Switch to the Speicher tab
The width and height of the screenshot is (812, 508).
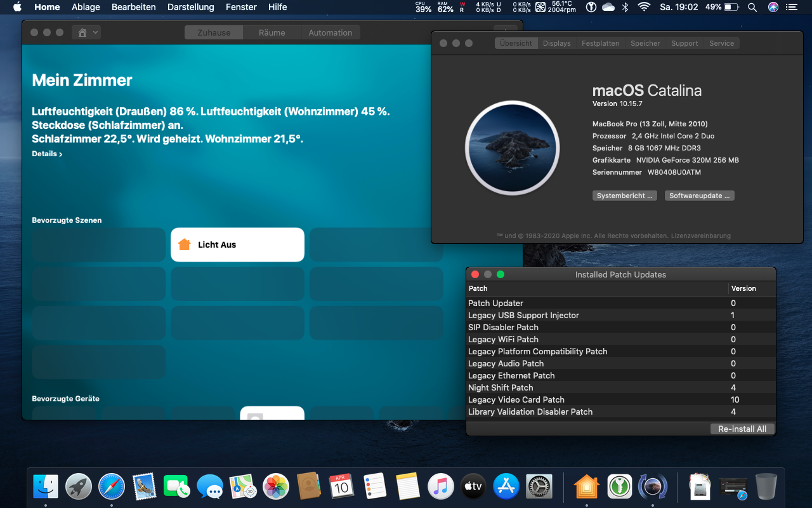point(645,43)
